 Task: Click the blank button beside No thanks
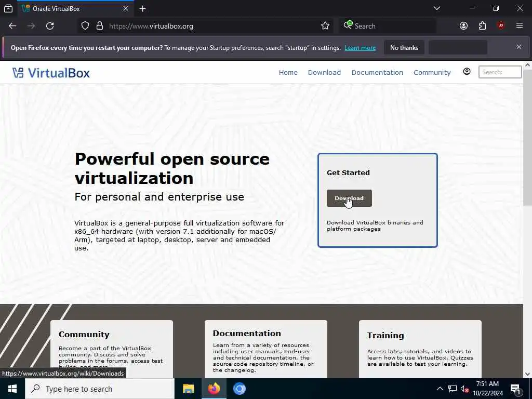(458, 47)
